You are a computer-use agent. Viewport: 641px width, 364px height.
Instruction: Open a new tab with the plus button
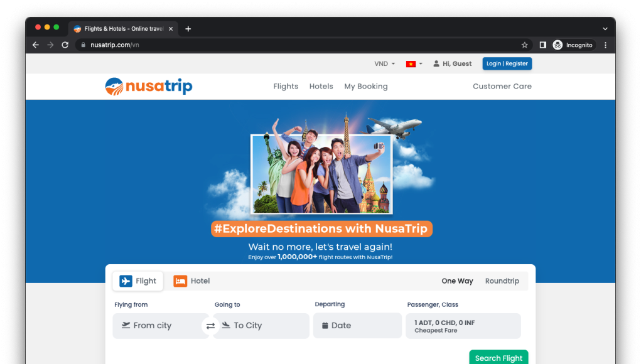click(x=188, y=29)
